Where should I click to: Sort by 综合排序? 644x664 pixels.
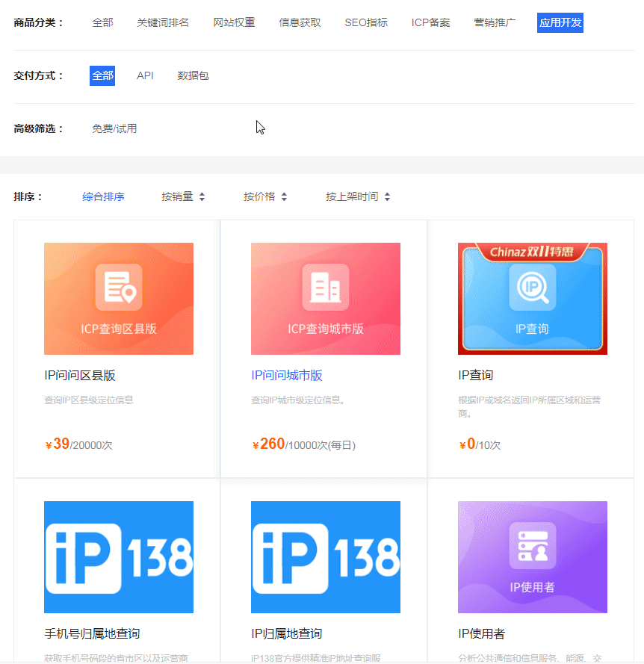[103, 196]
